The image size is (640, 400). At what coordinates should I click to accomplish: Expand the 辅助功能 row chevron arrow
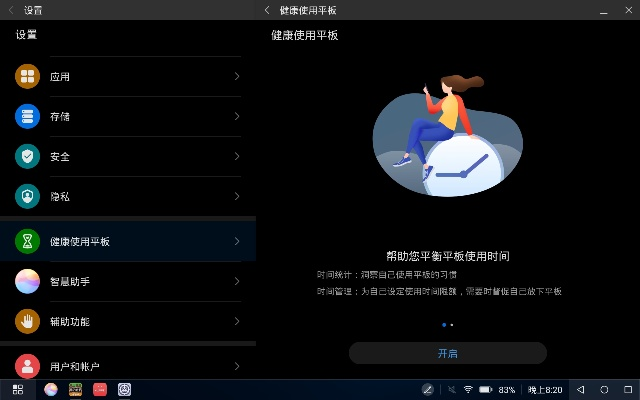tap(237, 321)
